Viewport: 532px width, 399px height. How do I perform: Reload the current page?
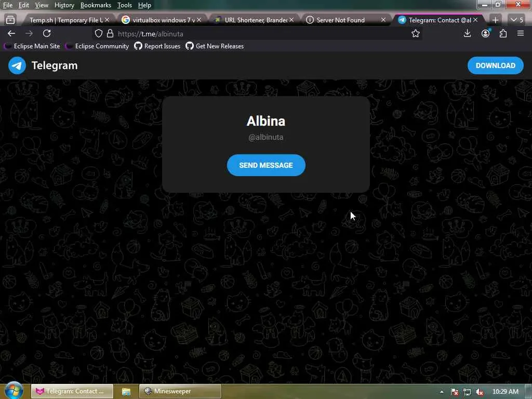coord(47,33)
